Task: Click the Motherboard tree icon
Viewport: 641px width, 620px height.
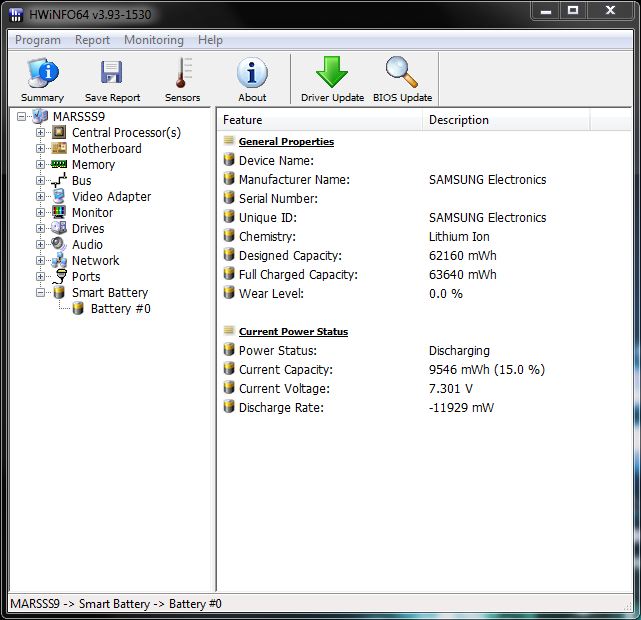Action: [59, 148]
